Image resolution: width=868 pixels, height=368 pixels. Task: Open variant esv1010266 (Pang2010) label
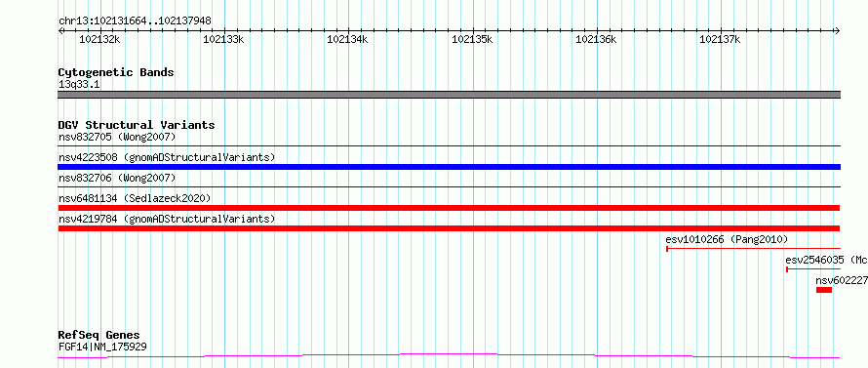pos(727,239)
